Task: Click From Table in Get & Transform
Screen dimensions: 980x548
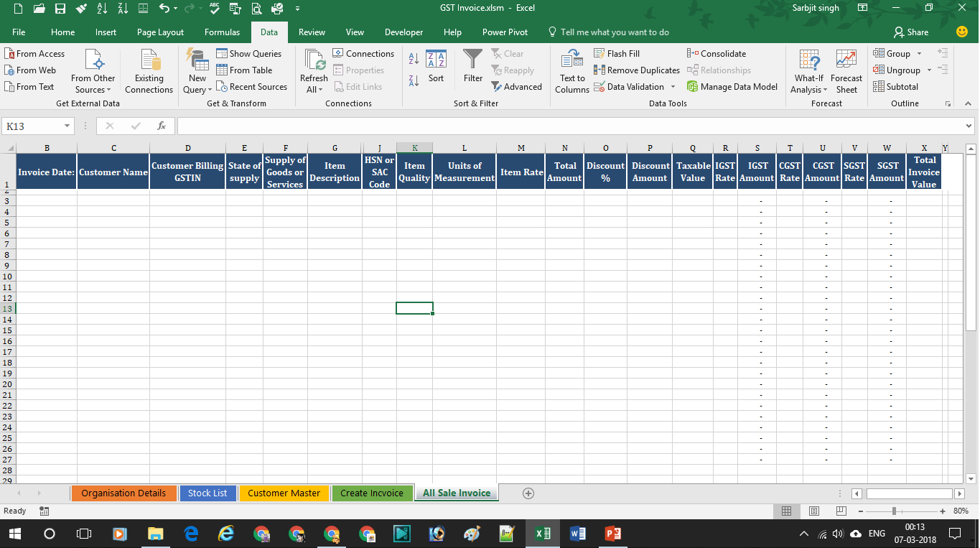Action: coord(244,70)
